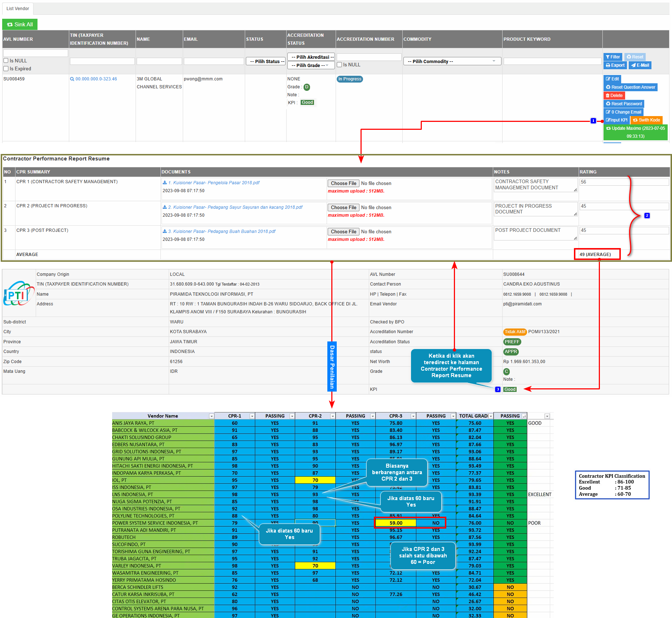The width and height of the screenshot is (672, 618).
Task: Click the CPR 1 rating input field
Action: coord(624,182)
